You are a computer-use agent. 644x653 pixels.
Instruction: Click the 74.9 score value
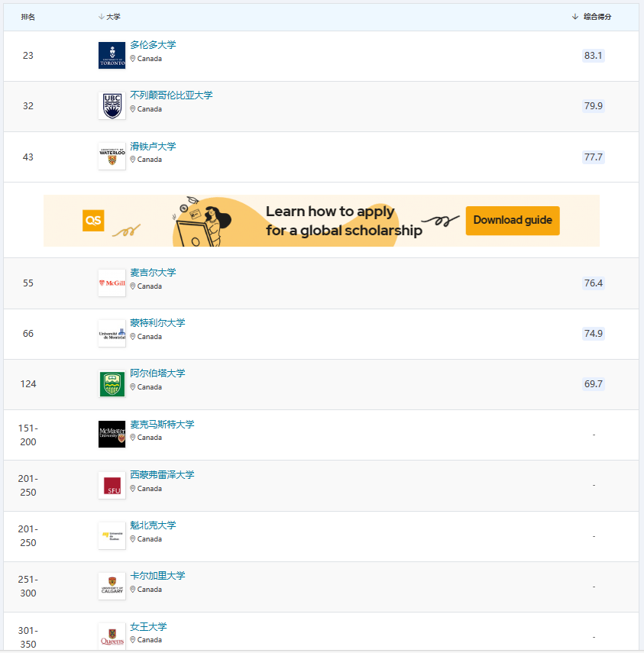593,334
